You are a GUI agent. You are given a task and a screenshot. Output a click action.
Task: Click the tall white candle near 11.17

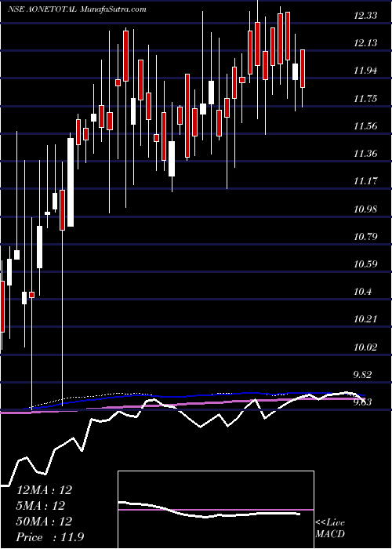coord(71,183)
